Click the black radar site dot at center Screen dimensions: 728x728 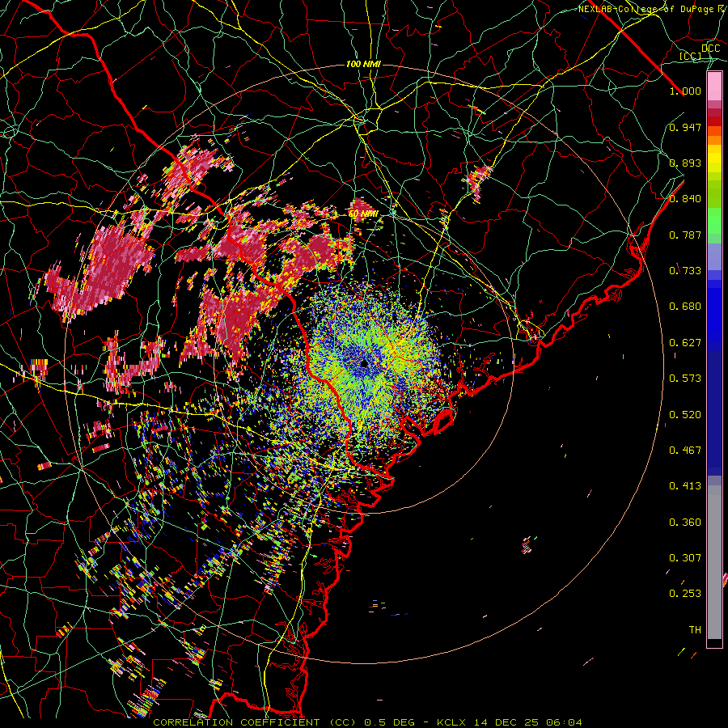(x=365, y=363)
